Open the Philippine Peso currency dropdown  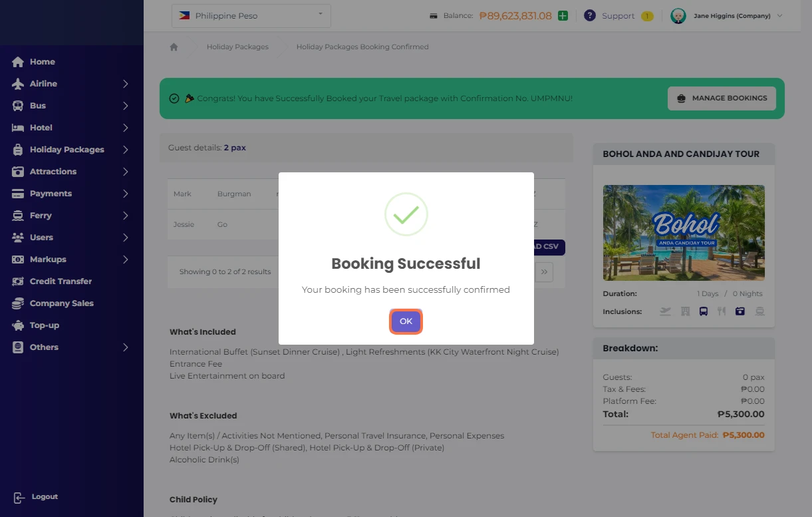pos(251,16)
